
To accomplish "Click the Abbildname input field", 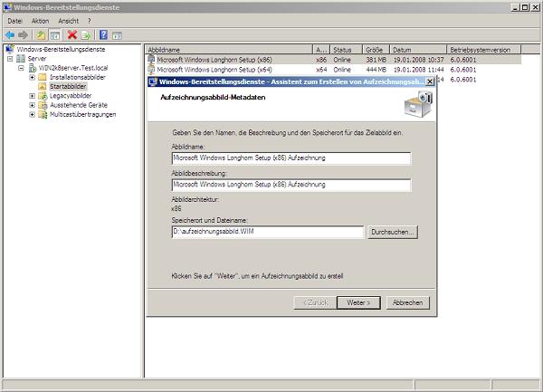I will tap(291, 158).
